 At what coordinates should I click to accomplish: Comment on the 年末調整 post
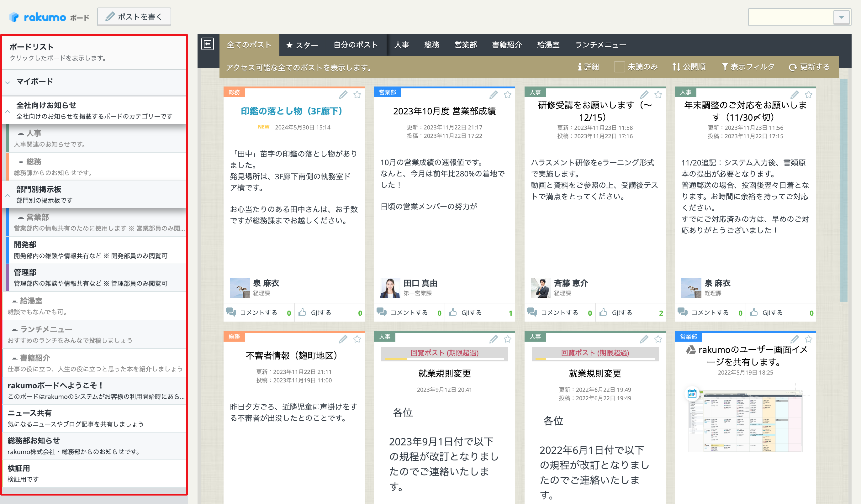coord(710,312)
